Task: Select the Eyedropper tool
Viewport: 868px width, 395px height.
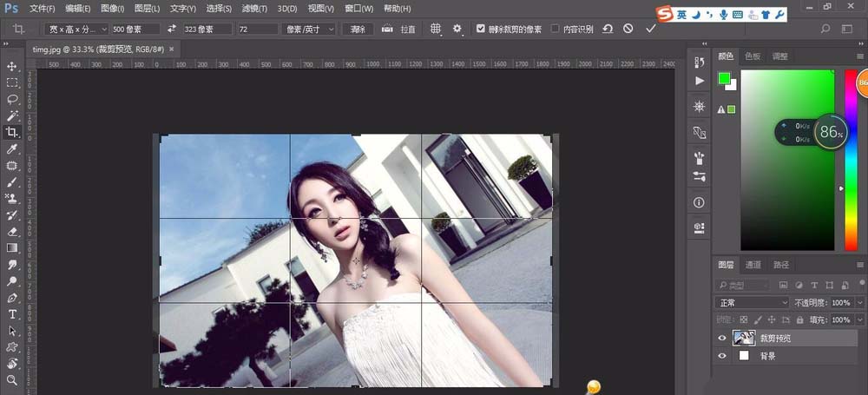Action: (12, 148)
